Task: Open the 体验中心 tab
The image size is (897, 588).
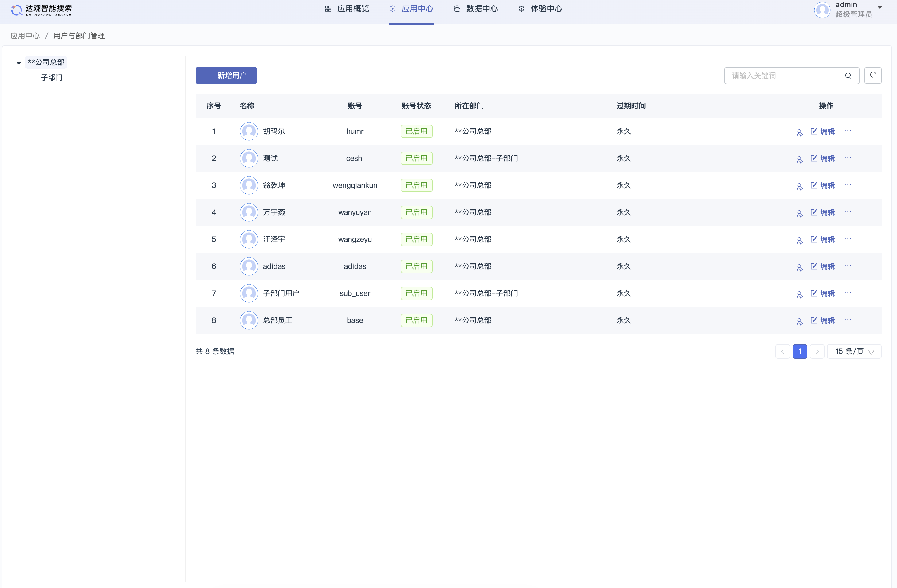Action: point(540,9)
